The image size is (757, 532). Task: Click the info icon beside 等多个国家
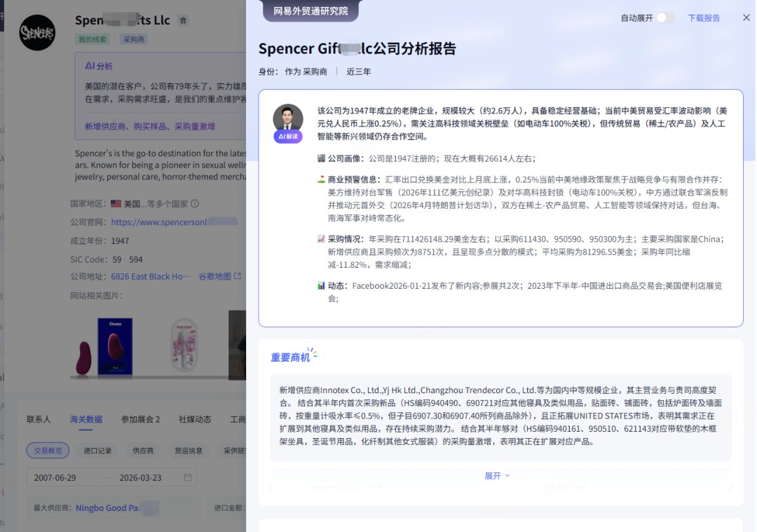pyautogui.click(x=195, y=204)
